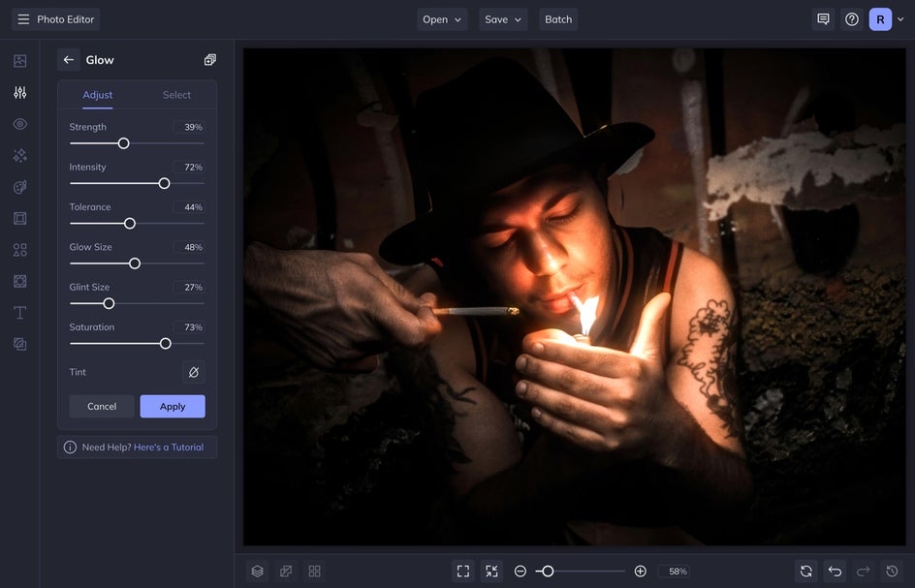Open the Tint color picker
The height and width of the screenshot is (588, 915).
194,372
